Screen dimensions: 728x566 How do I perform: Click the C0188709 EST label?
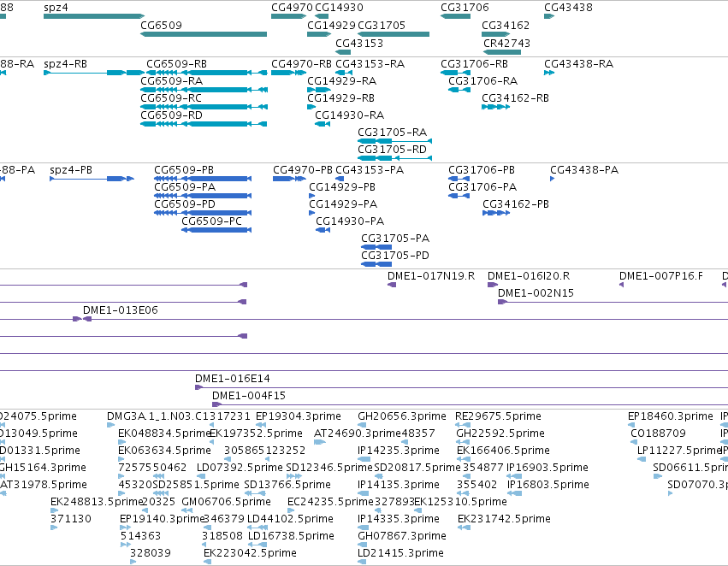pos(659,433)
